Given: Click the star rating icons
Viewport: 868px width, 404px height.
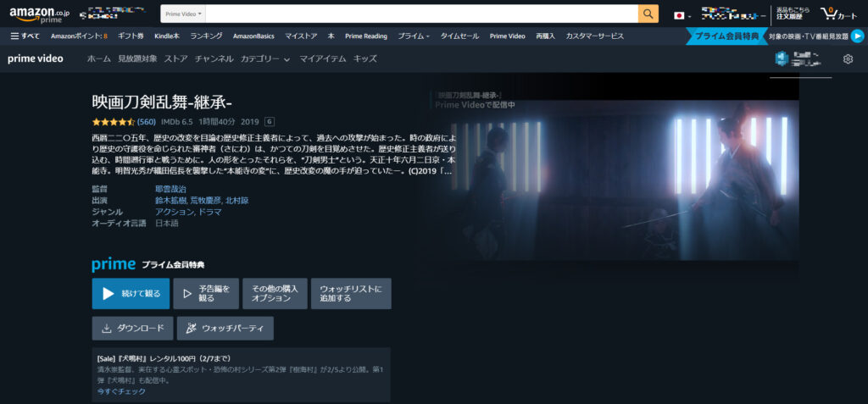Looking at the screenshot, I should (114, 122).
